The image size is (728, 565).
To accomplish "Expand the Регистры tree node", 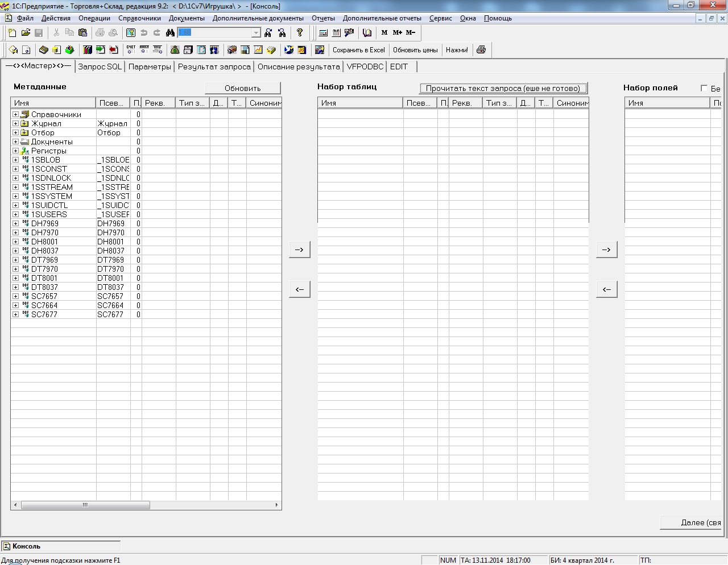I will [x=15, y=151].
